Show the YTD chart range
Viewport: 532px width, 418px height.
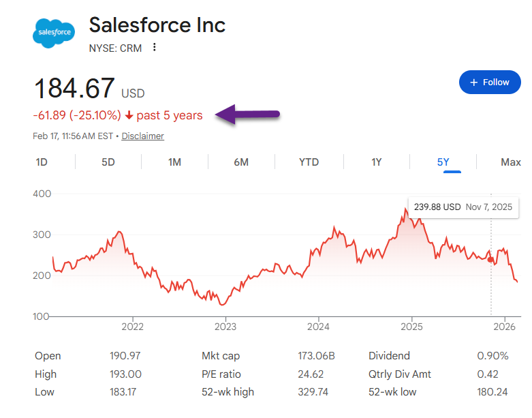pos(309,162)
